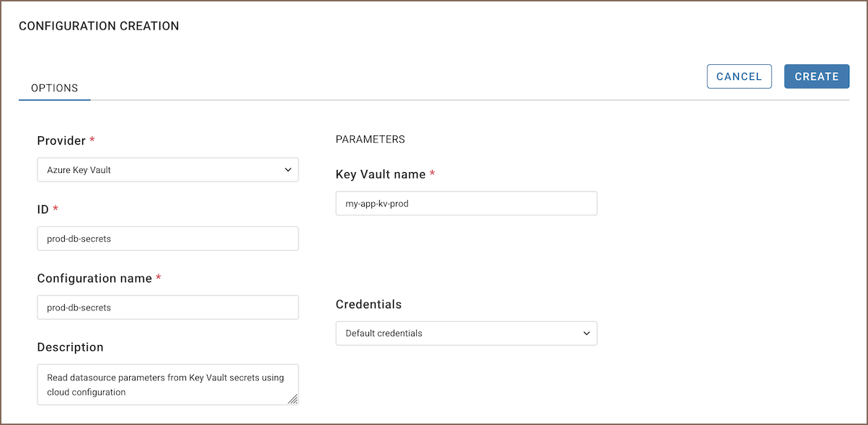The image size is (868, 425).
Task: Open the Credentials dropdown
Action: click(466, 334)
